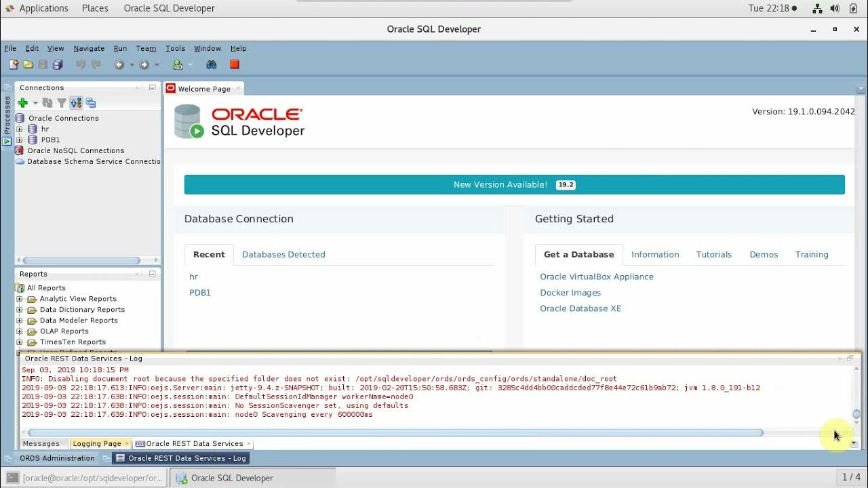Click the green plus New Connection icon
Screen dimensions: 868x488
23,103
